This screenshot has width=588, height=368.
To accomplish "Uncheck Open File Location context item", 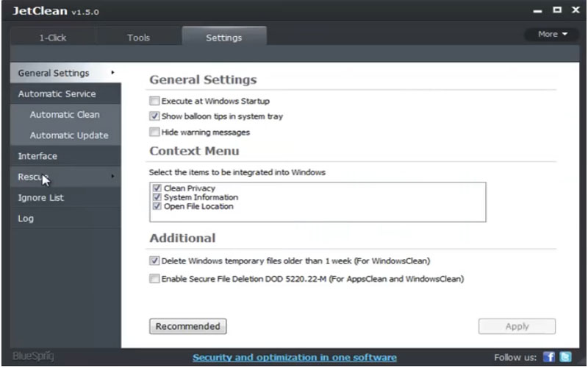I will 157,206.
